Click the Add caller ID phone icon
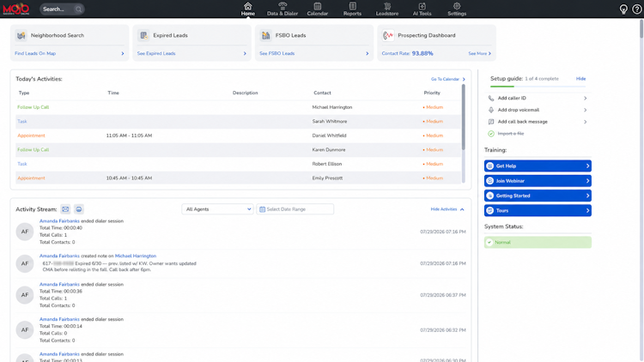This screenshot has height=362, width=644. click(491, 98)
